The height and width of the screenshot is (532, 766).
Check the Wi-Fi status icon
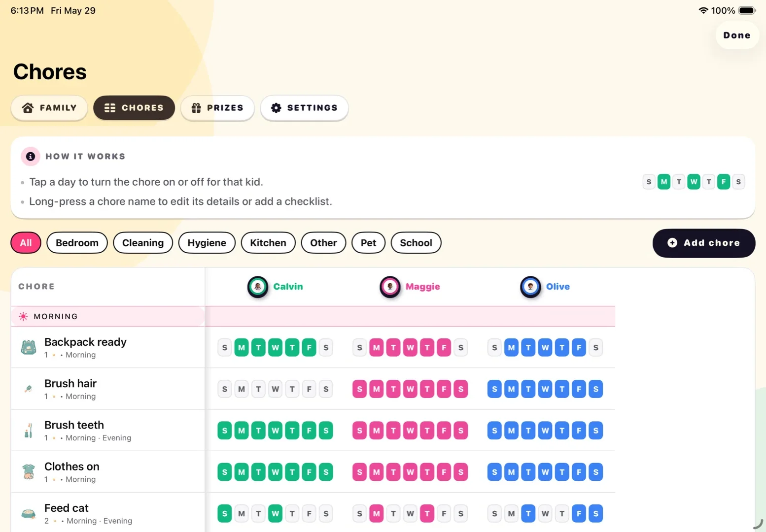[x=703, y=10]
